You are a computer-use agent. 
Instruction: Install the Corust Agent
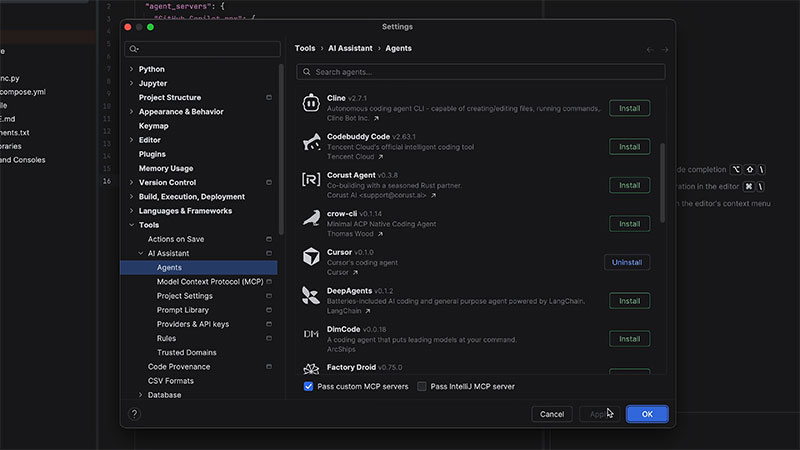click(630, 185)
